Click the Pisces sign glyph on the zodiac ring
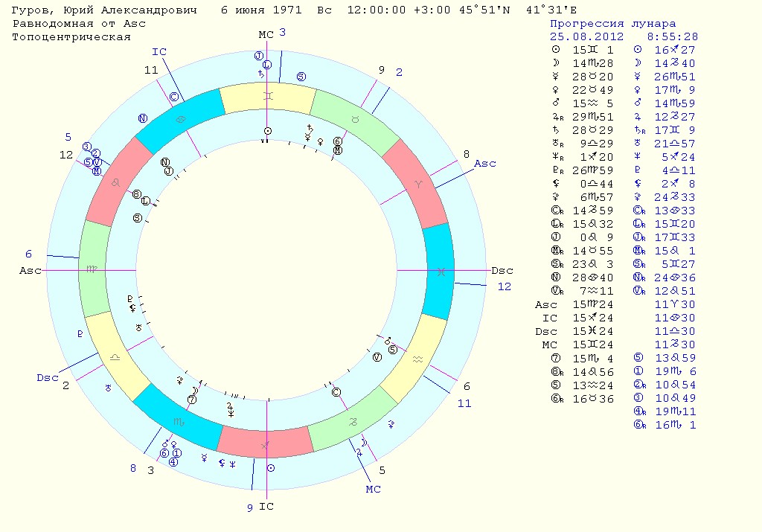 pyautogui.click(x=441, y=272)
